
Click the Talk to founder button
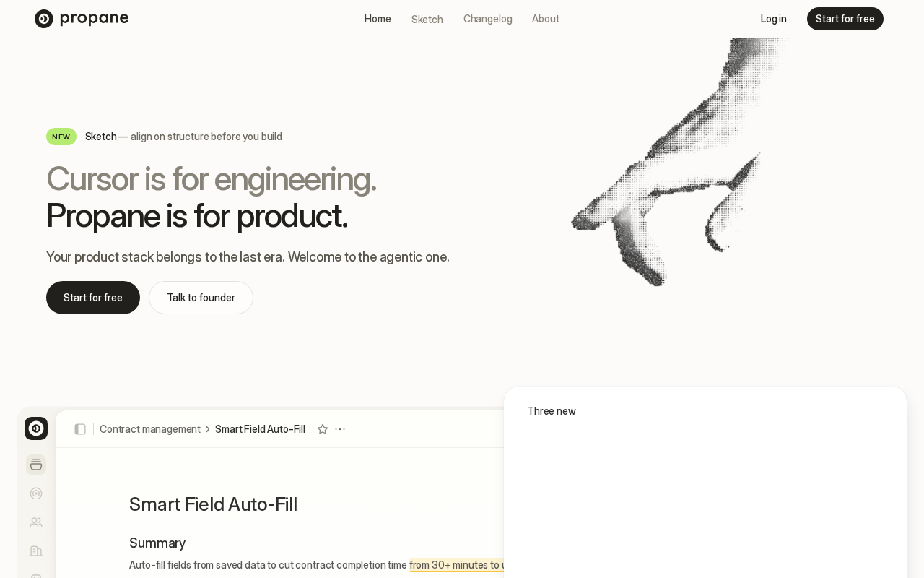[x=201, y=298]
